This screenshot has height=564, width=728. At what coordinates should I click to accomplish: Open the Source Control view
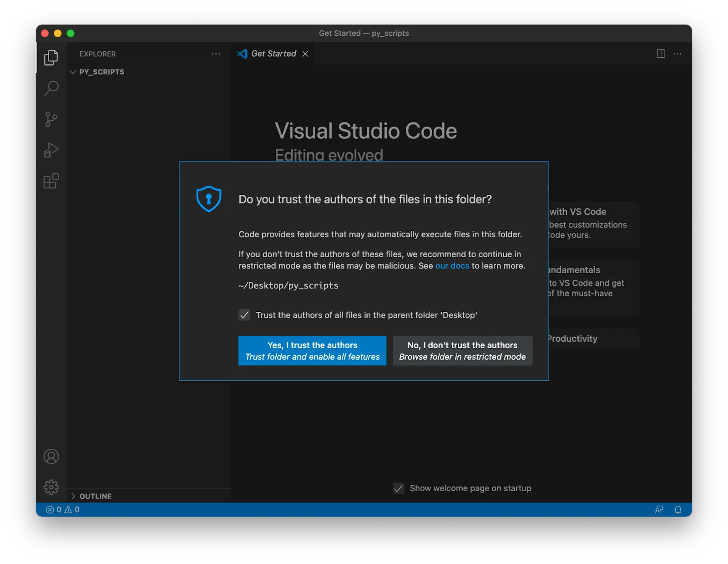pos(51,119)
